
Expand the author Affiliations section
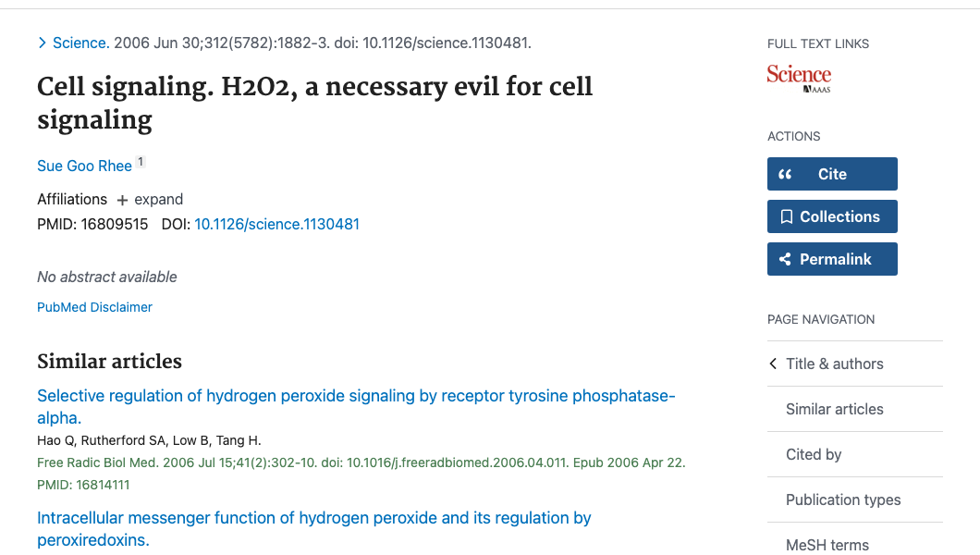coord(149,199)
